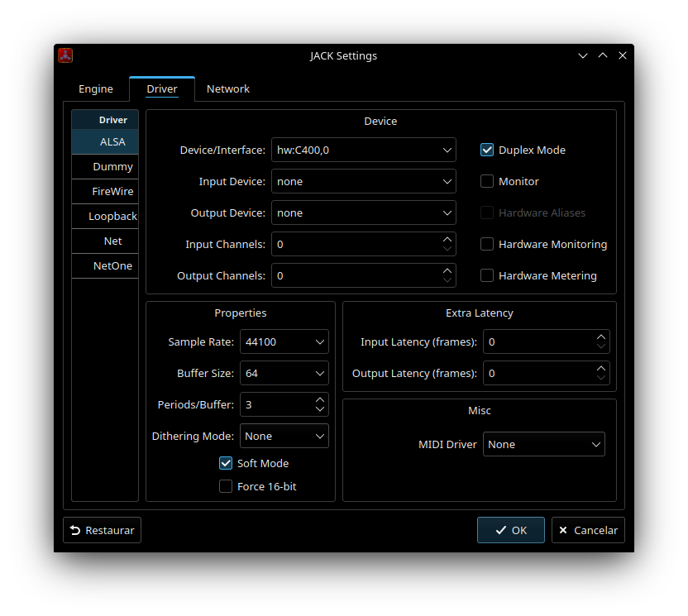Click the maximize chevron in title bar

[x=603, y=55]
